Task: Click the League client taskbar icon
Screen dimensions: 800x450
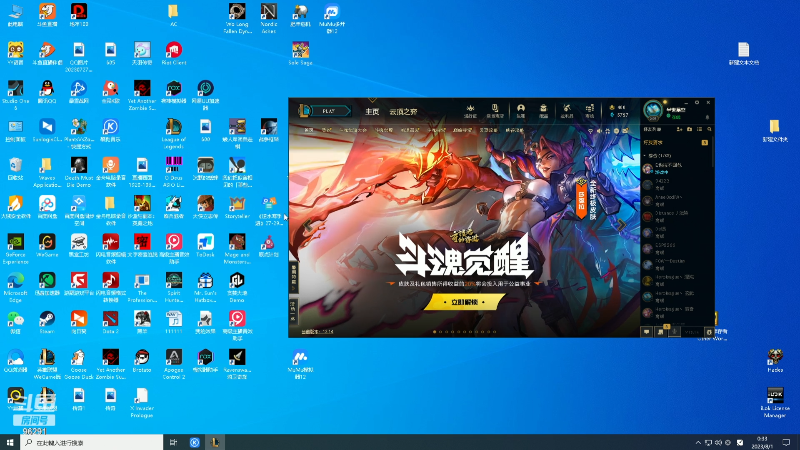Action: [x=215, y=442]
